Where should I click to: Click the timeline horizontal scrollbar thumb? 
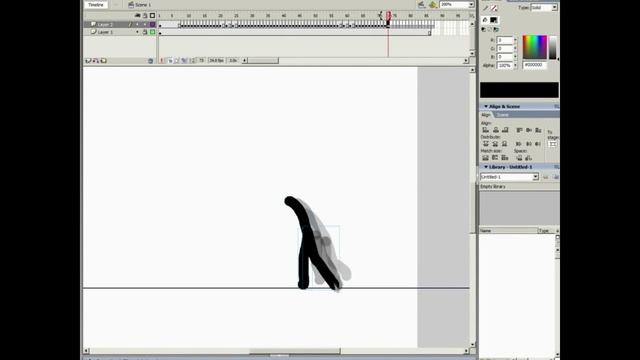(x=263, y=60)
